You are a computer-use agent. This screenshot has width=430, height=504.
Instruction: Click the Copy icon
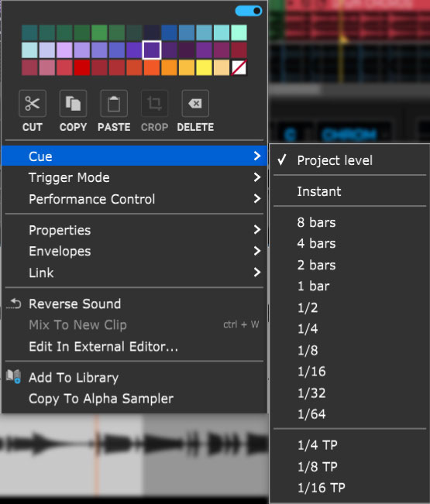point(73,104)
